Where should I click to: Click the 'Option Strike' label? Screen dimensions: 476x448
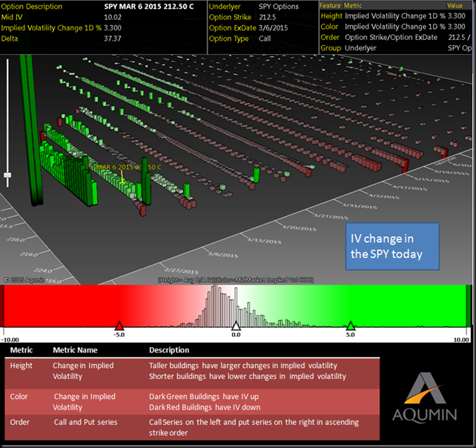coord(230,17)
